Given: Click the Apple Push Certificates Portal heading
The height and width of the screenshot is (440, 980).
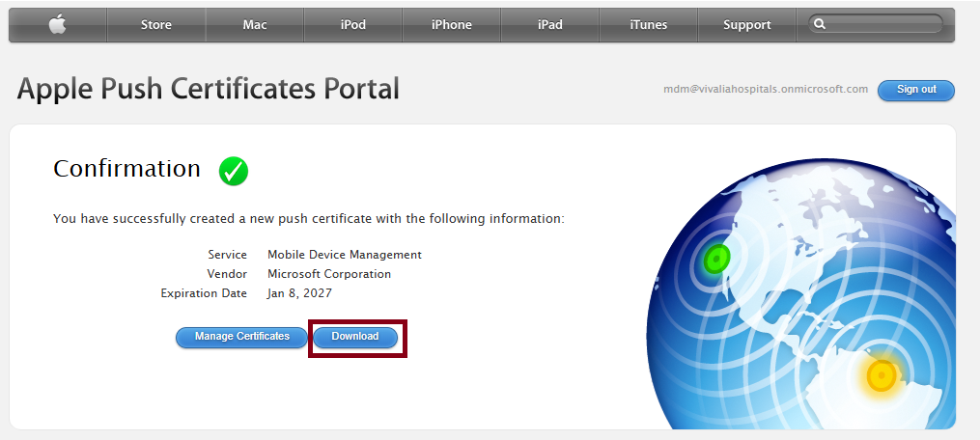Looking at the screenshot, I should coord(209,88).
